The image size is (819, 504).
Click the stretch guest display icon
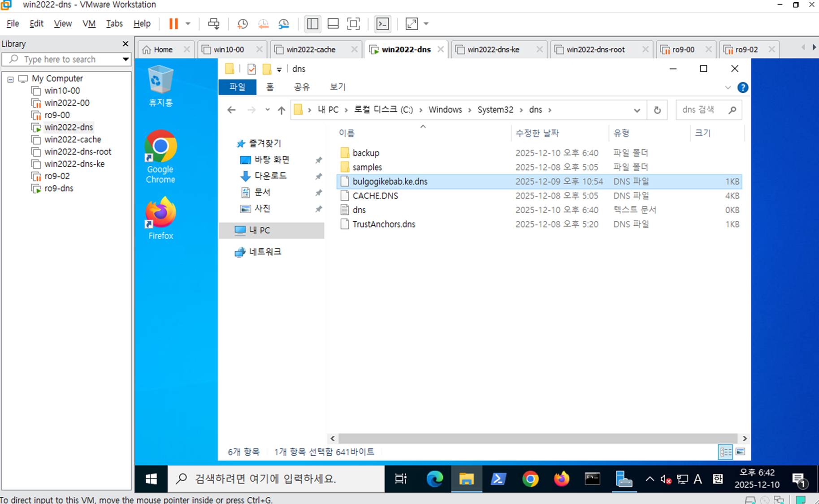[x=412, y=24]
